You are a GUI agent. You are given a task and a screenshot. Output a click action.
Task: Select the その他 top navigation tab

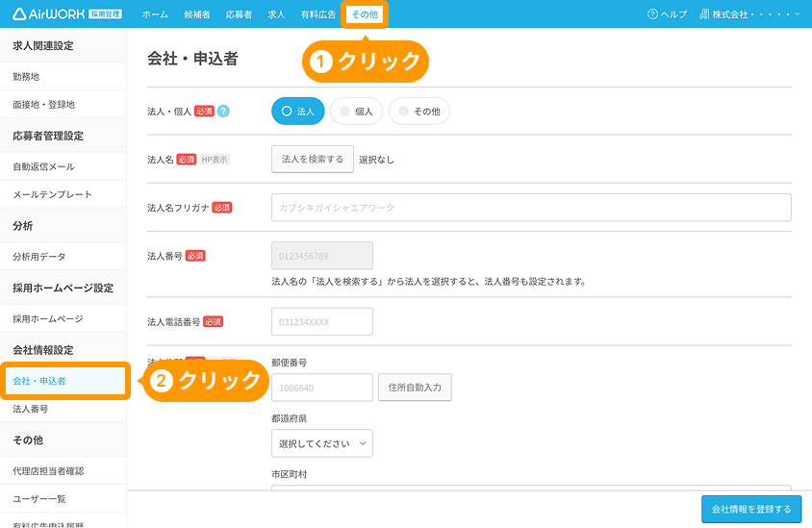pos(365,14)
